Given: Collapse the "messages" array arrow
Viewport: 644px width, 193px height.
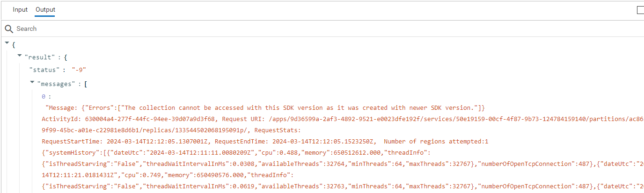Looking at the screenshot, I should coord(32,82).
